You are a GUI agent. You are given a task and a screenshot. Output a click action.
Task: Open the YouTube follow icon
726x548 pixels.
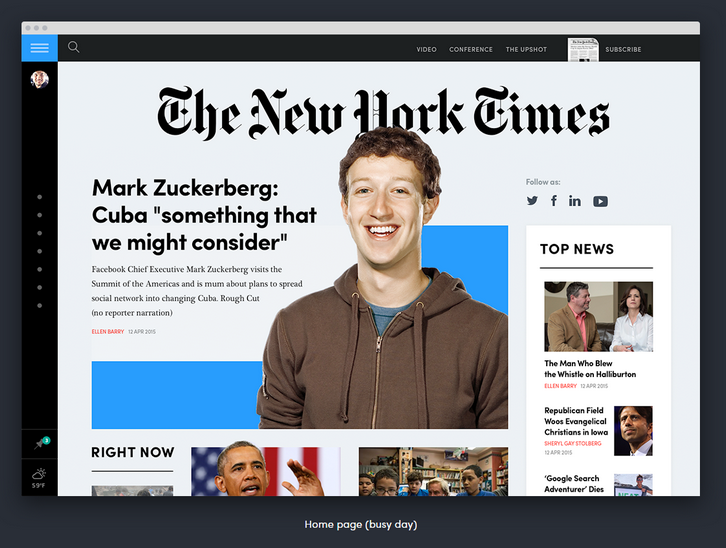point(601,201)
